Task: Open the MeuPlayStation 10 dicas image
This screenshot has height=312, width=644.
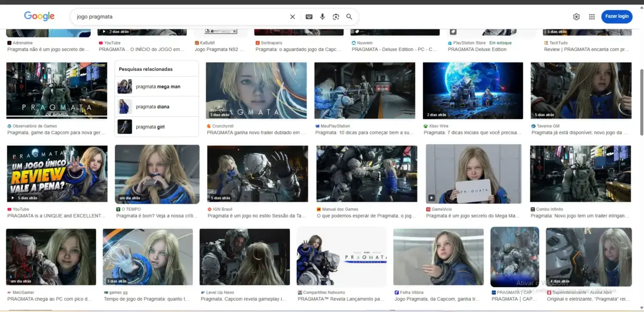Action: pos(365,90)
